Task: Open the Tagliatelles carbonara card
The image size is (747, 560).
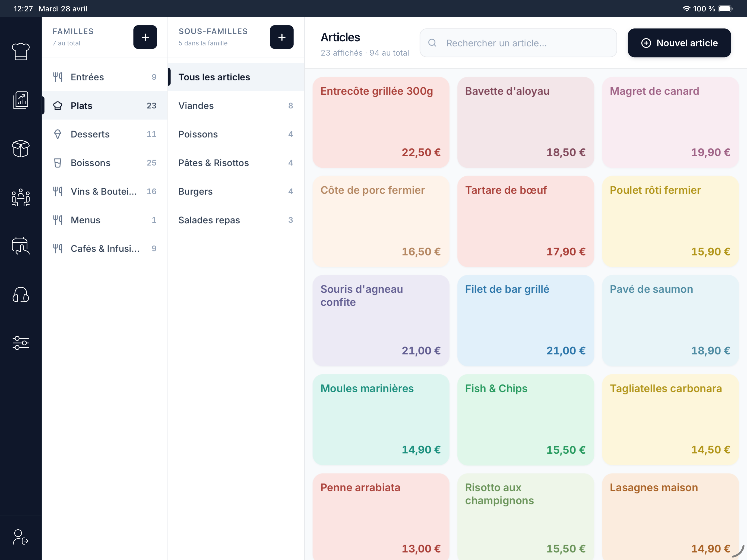Action: pos(670,419)
